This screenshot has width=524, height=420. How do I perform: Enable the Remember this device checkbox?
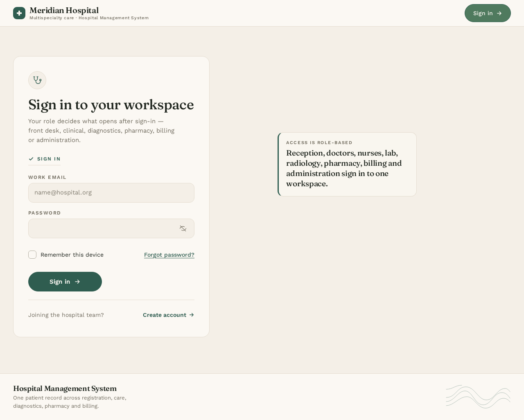32,255
